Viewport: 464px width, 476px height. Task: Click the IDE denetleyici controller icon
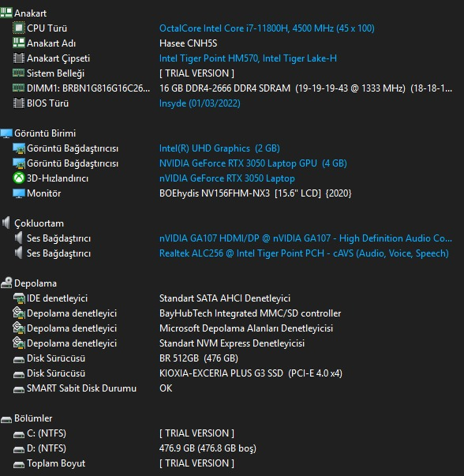(x=19, y=298)
